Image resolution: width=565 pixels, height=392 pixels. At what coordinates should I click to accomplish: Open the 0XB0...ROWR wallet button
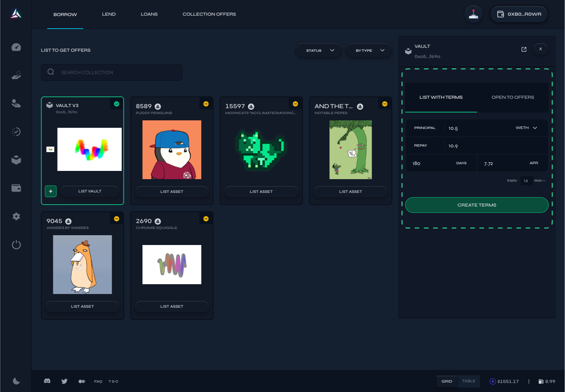(x=519, y=14)
